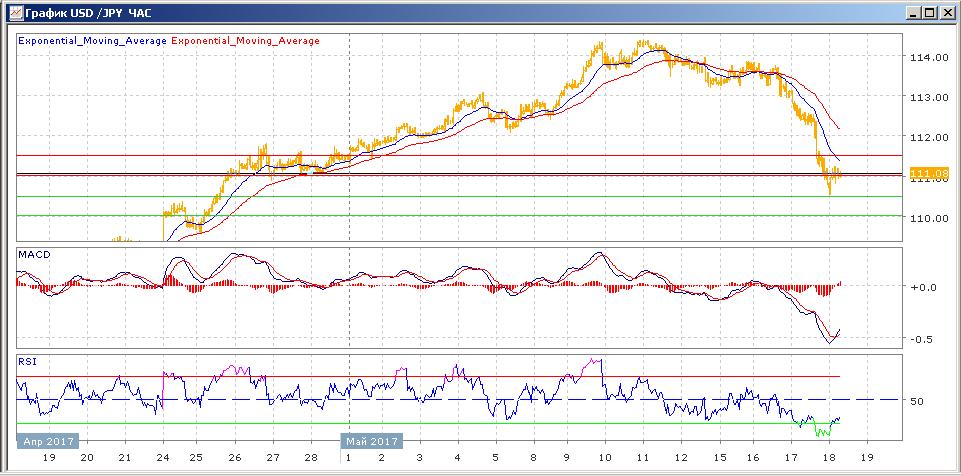Click date label 17 on time axis

pyautogui.click(x=791, y=458)
